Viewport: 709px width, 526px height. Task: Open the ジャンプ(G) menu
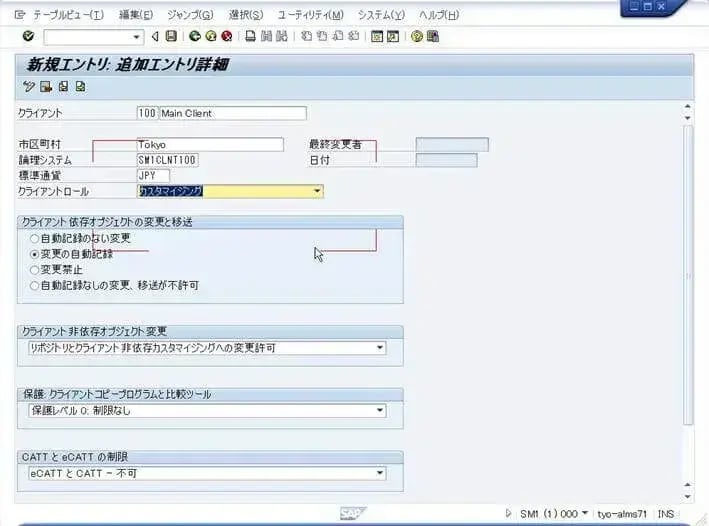pyautogui.click(x=190, y=15)
